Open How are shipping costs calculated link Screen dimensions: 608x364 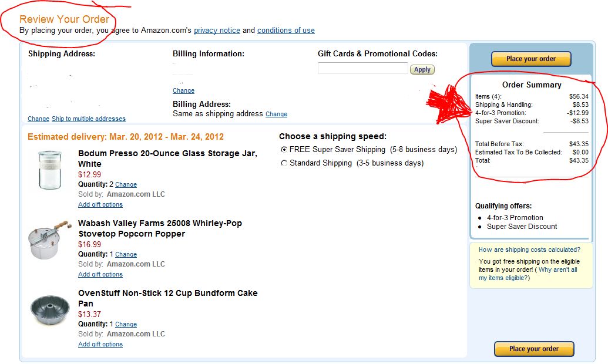529,250
